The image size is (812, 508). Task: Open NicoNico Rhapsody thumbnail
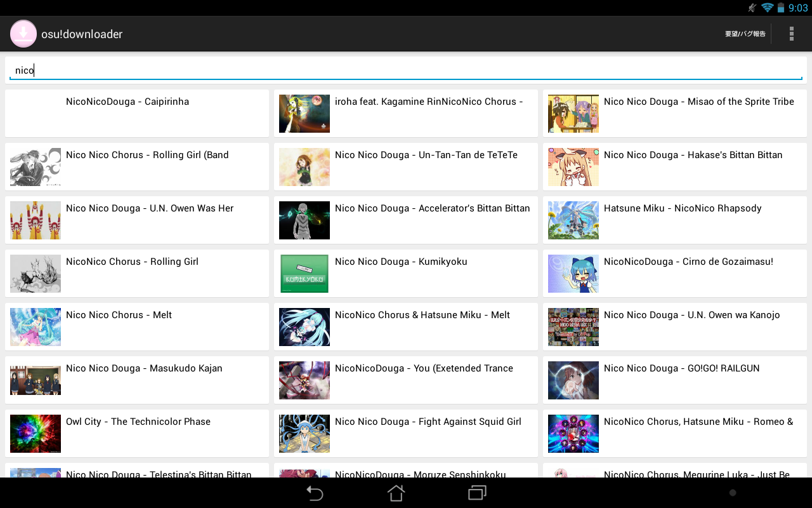click(x=573, y=220)
